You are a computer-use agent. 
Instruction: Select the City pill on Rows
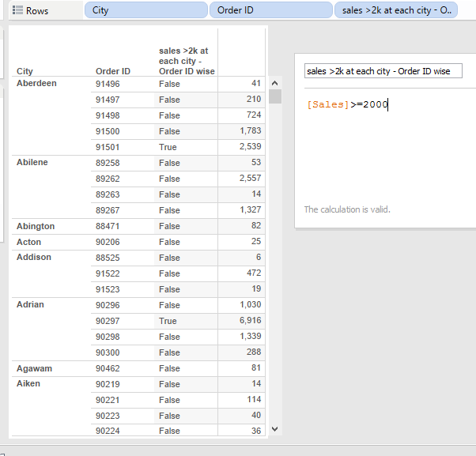point(146,10)
